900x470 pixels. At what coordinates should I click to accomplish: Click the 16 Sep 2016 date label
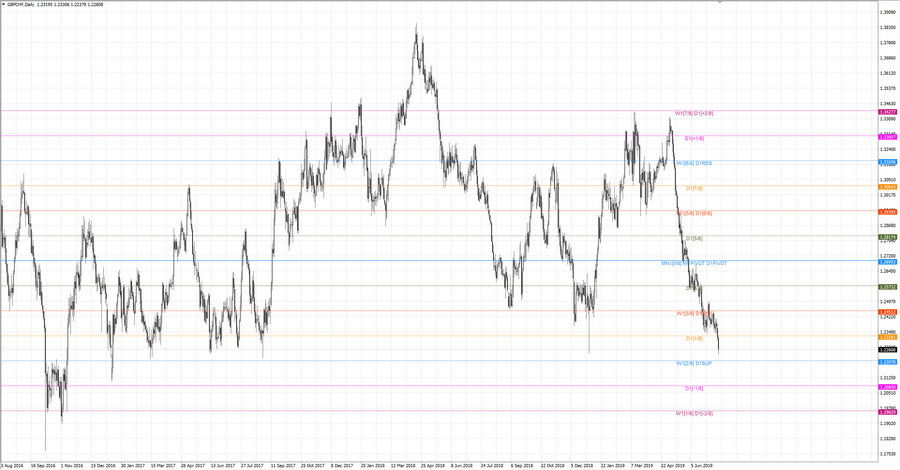coord(43,466)
